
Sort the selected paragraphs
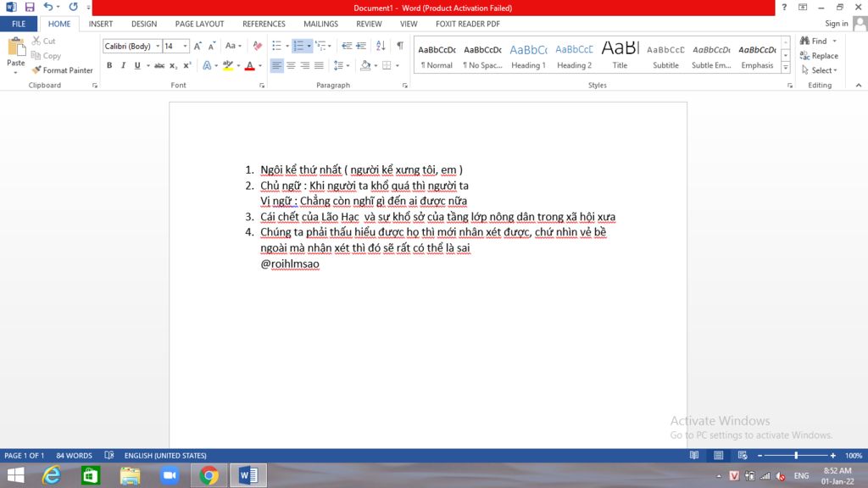tap(381, 46)
